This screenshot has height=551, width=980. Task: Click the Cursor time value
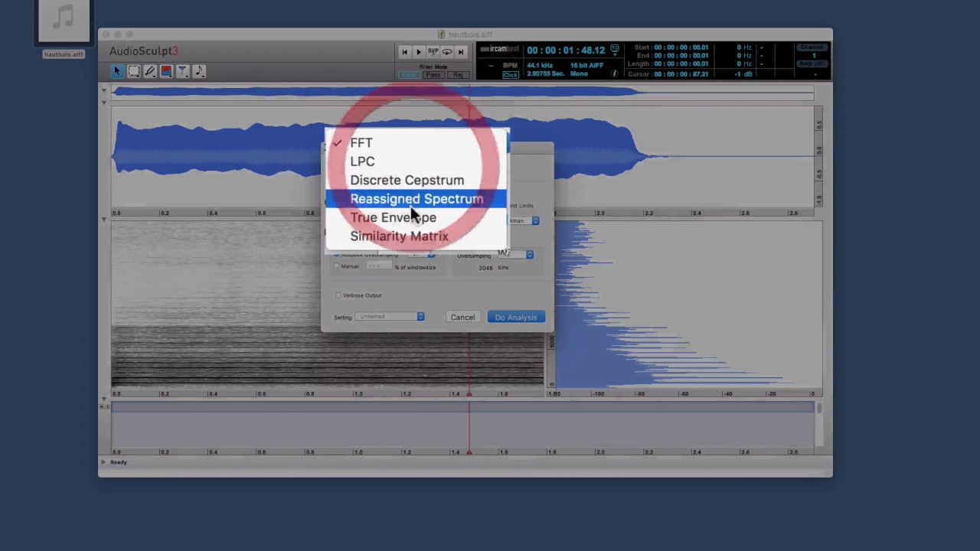[x=681, y=74]
